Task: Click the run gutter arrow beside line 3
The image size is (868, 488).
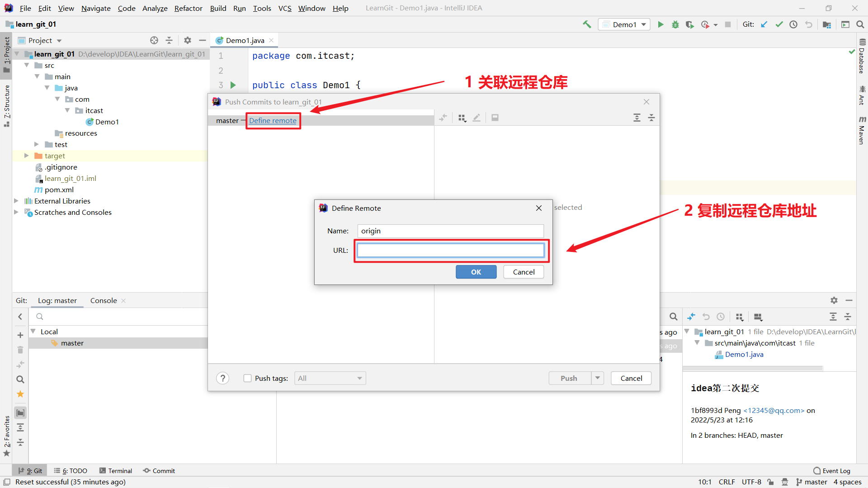Action: click(233, 85)
